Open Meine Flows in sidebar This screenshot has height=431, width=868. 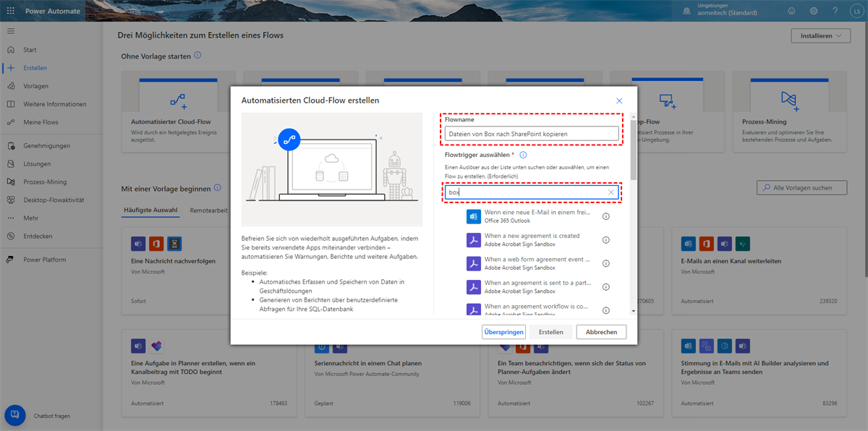point(41,122)
